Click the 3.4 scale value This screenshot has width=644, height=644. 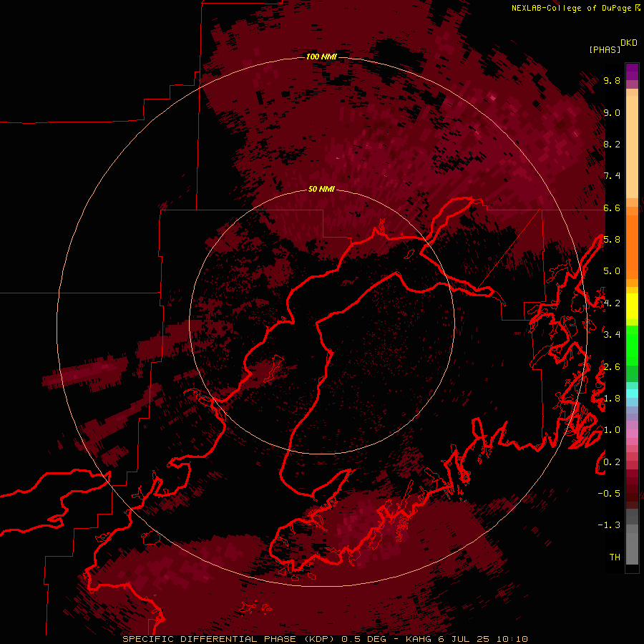612,335
